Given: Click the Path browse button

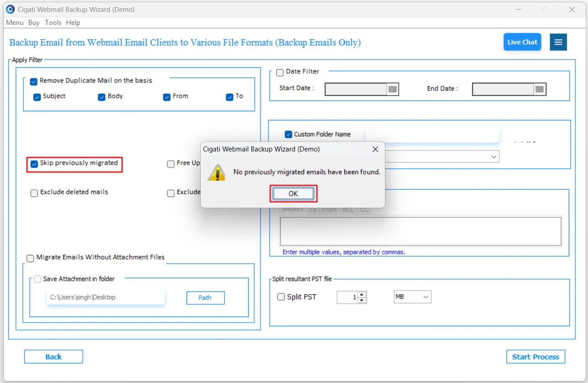Looking at the screenshot, I should click(x=205, y=298).
